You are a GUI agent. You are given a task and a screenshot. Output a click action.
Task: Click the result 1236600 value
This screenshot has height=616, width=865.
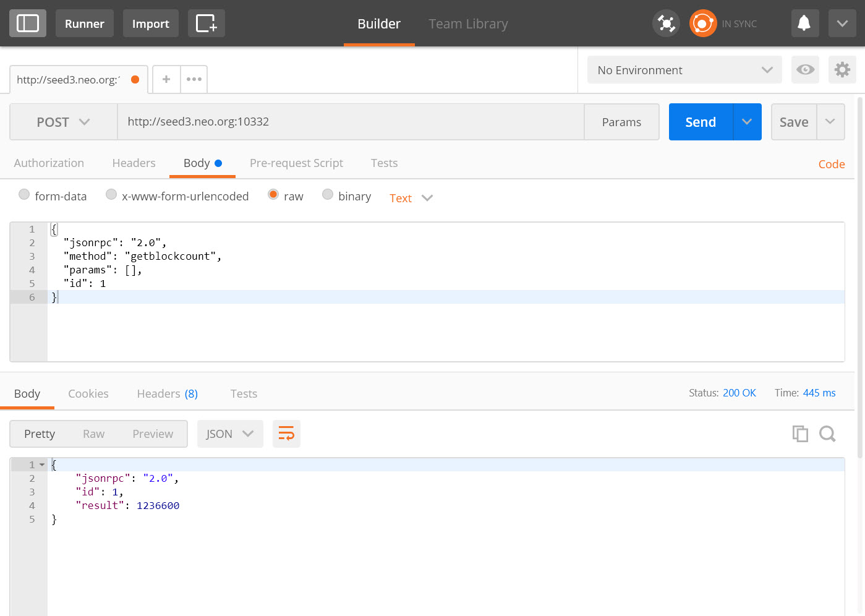[158, 505]
